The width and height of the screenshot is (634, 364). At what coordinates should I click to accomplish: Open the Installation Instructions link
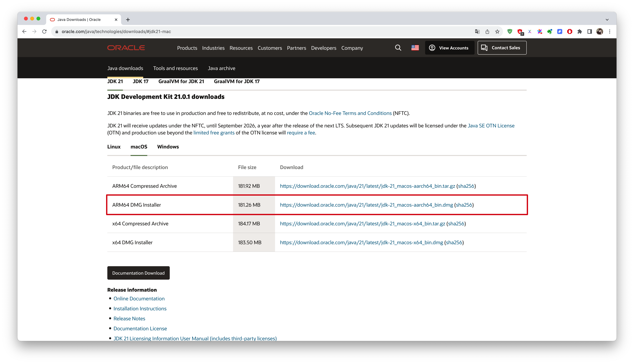pyautogui.click(x=140, y=308)
